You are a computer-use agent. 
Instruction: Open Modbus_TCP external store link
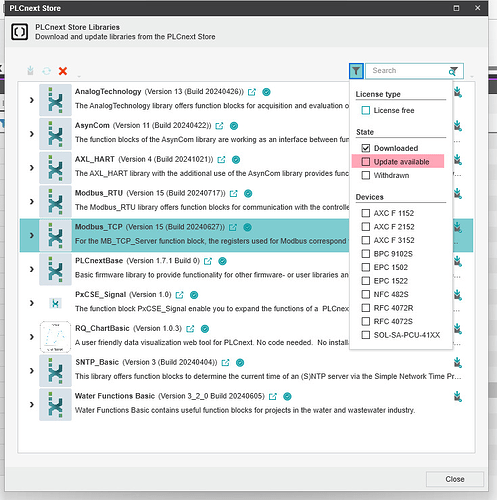[x=233, y=227]
